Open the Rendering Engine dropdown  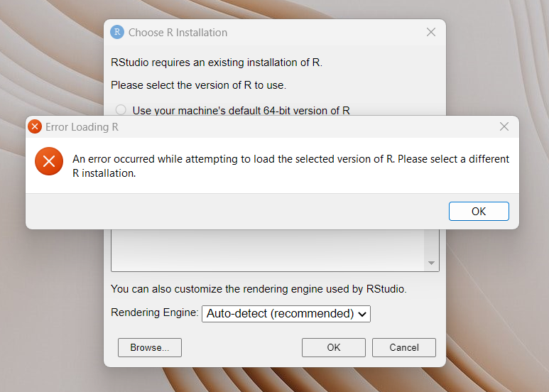click(x=286, y=313)
